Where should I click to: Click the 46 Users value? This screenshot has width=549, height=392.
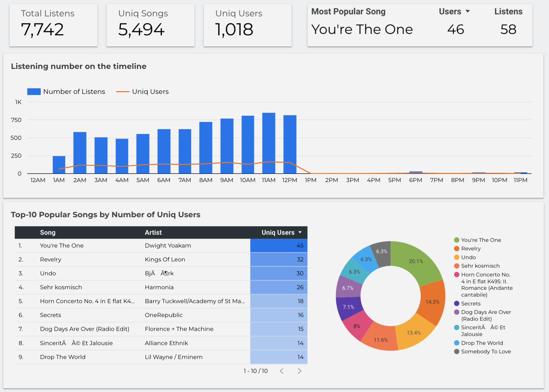click(456, 29)
